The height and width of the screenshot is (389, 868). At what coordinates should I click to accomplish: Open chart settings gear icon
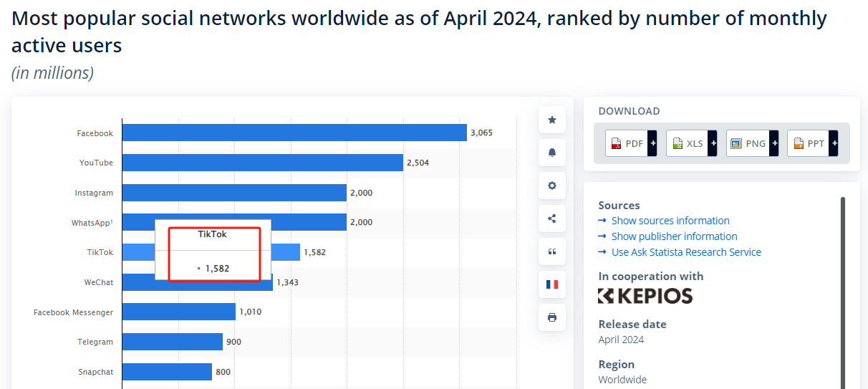(551, 186)
